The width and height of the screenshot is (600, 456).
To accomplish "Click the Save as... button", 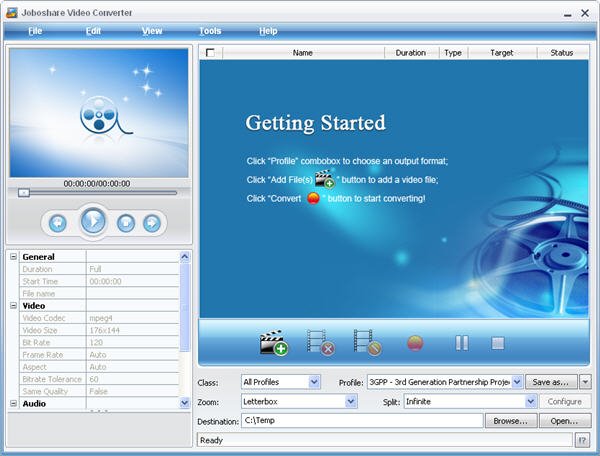I will [x=552, y=382].
